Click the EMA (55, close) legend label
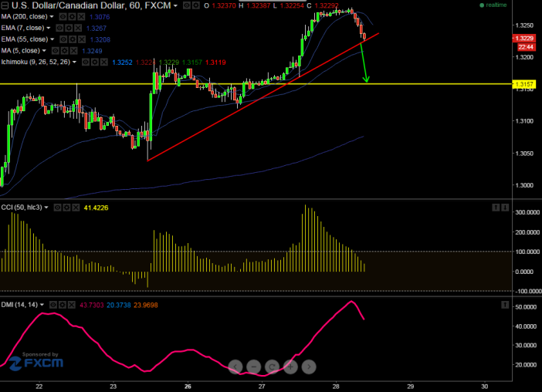Viewport: 542px width, 392px height. 25,39
